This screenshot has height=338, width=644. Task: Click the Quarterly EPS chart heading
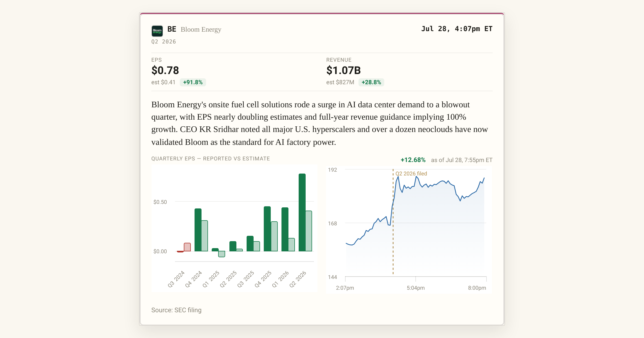pos(211,159)
